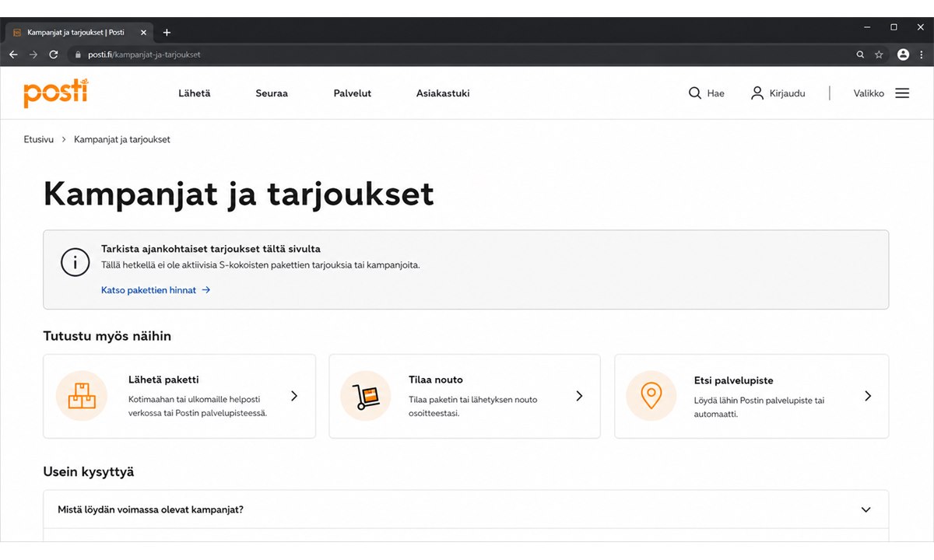Bookmark the page with the star icon

pos(879,54)
